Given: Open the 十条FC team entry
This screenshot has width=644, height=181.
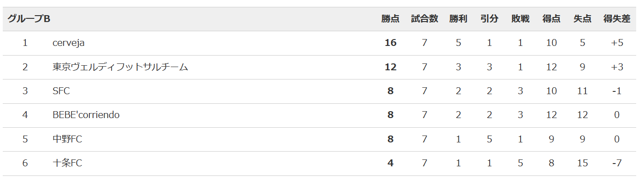Looking at the screenshot, I should tap(67, 163).
